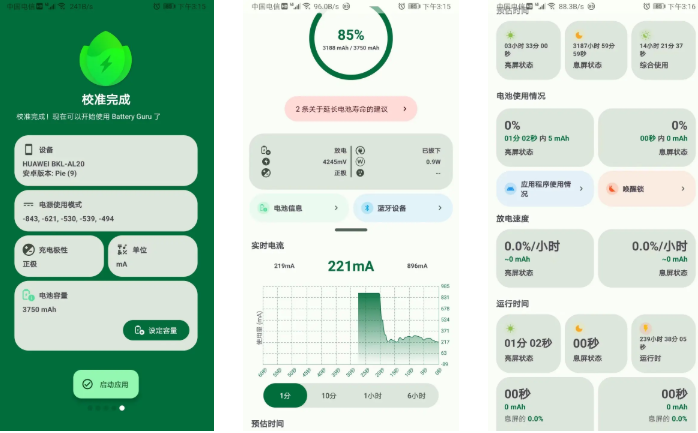Select the 1分 chart range

click(285, 395)
